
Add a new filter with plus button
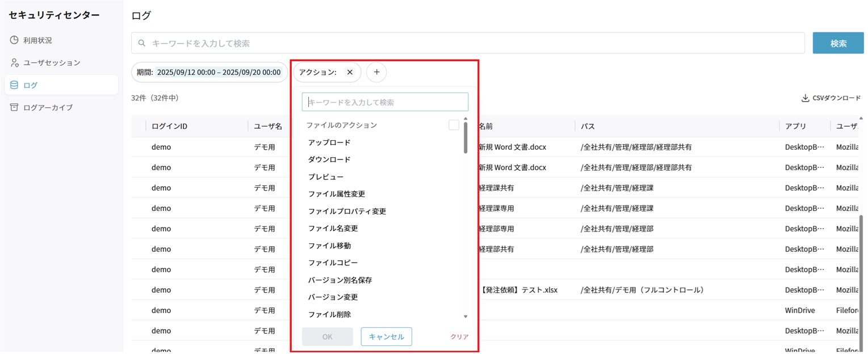pos(376,72)
